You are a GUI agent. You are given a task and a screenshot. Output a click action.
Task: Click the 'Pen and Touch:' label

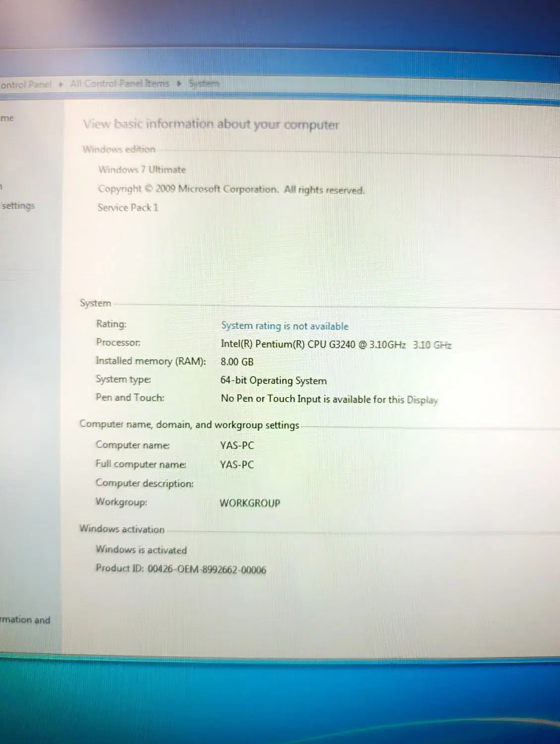(130, 397)
